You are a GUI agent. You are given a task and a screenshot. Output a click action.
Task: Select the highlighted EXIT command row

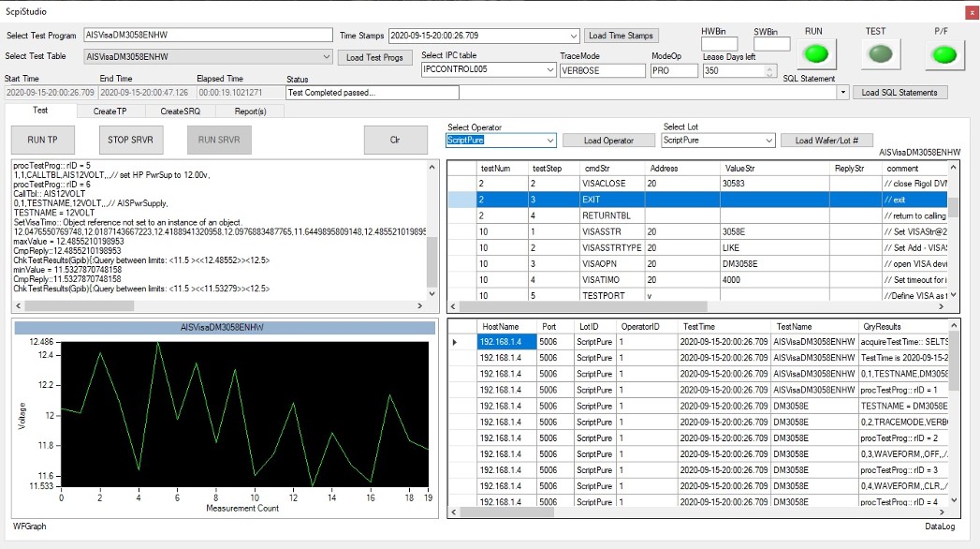(x=697, y=200)
